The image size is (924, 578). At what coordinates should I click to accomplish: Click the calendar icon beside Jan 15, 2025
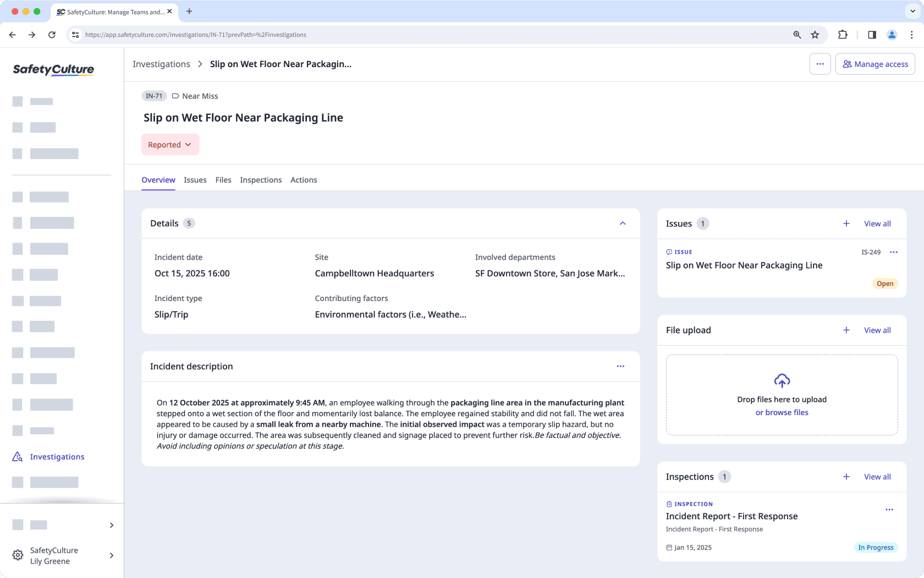[x=669, y=547]
